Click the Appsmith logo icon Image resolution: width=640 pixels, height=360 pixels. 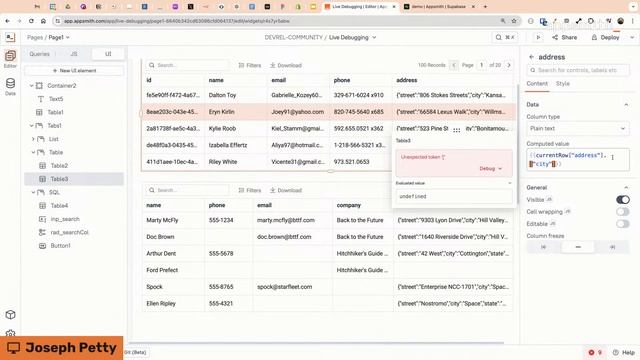pos(11,38)
